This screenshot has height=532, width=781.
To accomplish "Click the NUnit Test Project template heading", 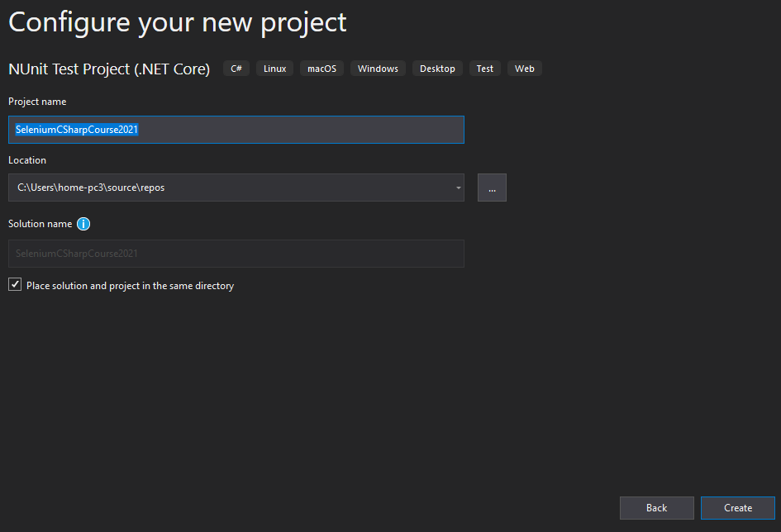I will (x=109, y=69).
